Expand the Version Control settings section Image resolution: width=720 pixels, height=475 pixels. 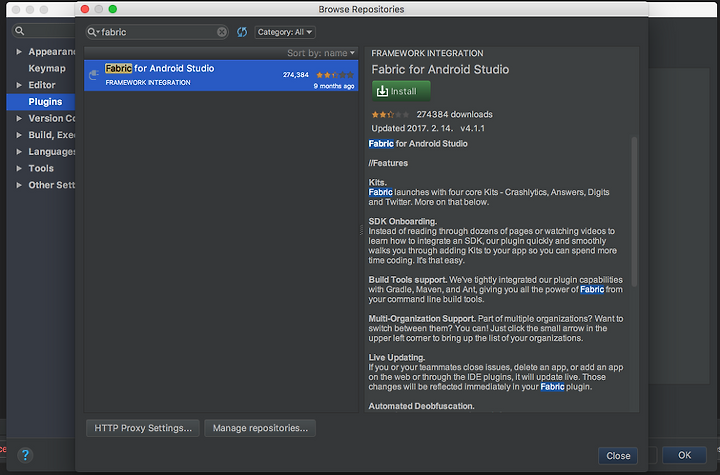point(19,119)
